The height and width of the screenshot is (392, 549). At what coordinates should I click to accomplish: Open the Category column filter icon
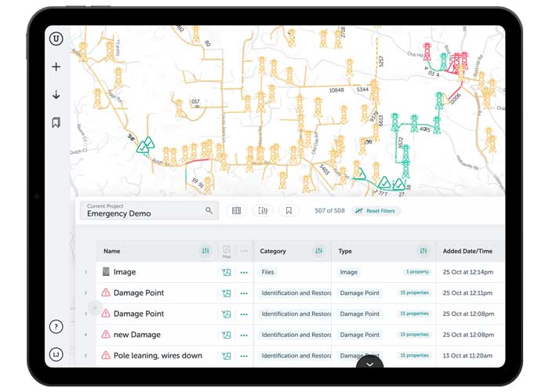(x=319, y=251)
